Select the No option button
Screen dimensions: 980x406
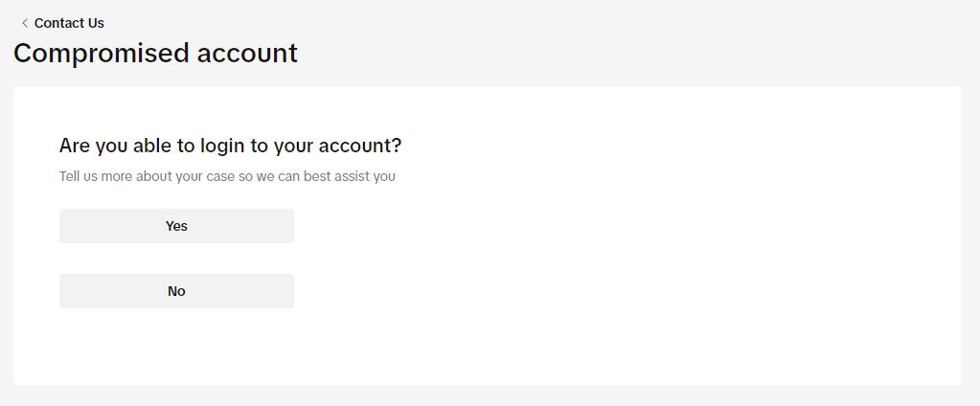pyautogui.click(x=176, y=291)
